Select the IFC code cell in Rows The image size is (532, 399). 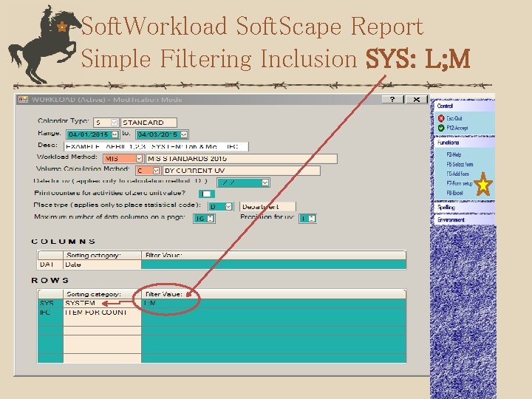(x=50, y=313)
